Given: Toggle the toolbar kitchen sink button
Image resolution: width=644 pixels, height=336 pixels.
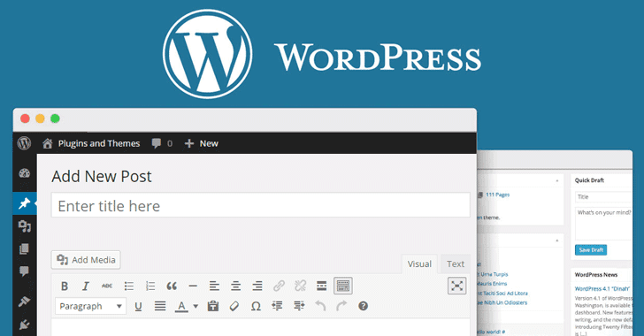Looking at the screenshot, I should tap(343, 286).
